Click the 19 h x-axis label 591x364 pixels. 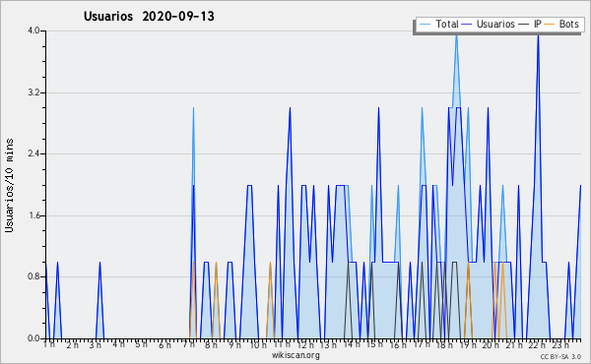(x=468, y=344)
